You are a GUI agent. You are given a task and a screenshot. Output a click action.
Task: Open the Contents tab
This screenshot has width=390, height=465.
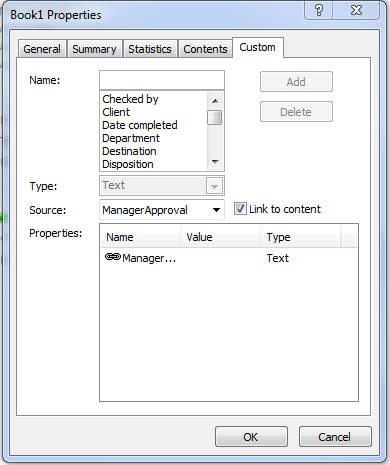[x=205, y=49]
